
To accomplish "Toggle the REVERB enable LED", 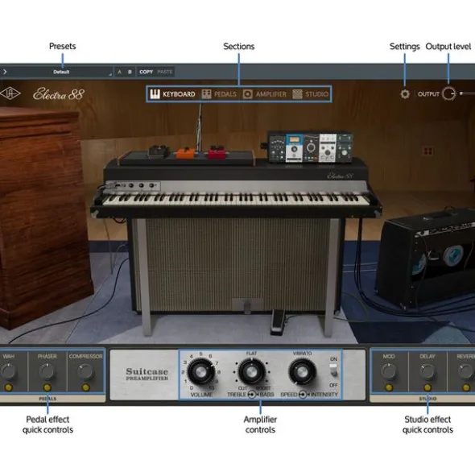I will [466, 387].
